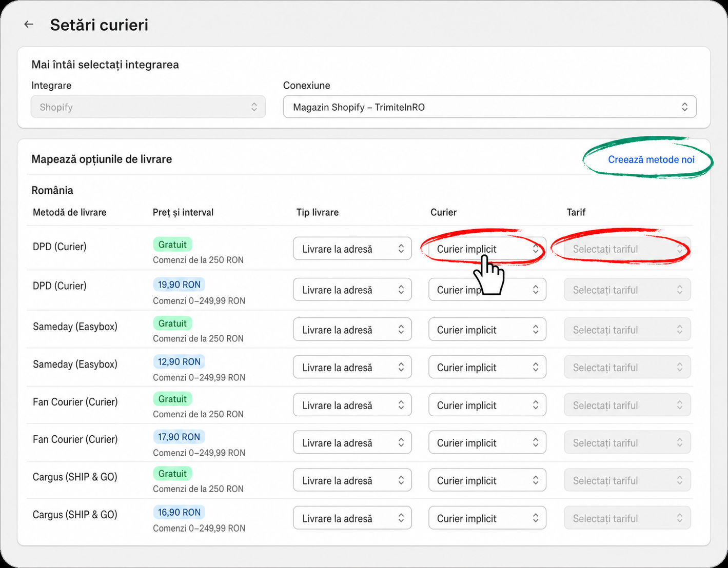Viewport: 728px width, 568px height.
Task: Click the Gratuit badge for Sameday Easybox
Action: (172, 323)
